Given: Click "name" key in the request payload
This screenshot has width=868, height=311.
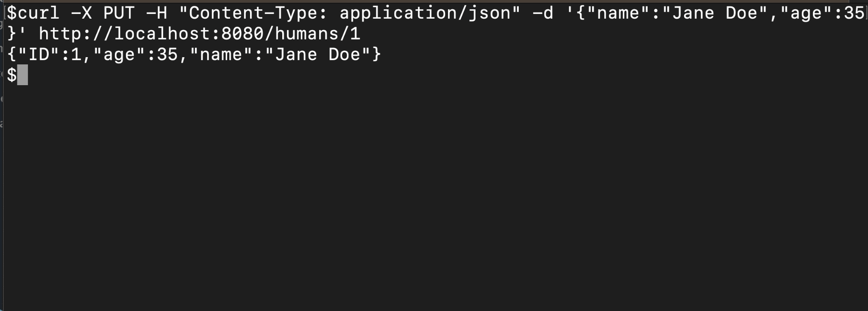Looking at the screenshot, I should (618, 13).
